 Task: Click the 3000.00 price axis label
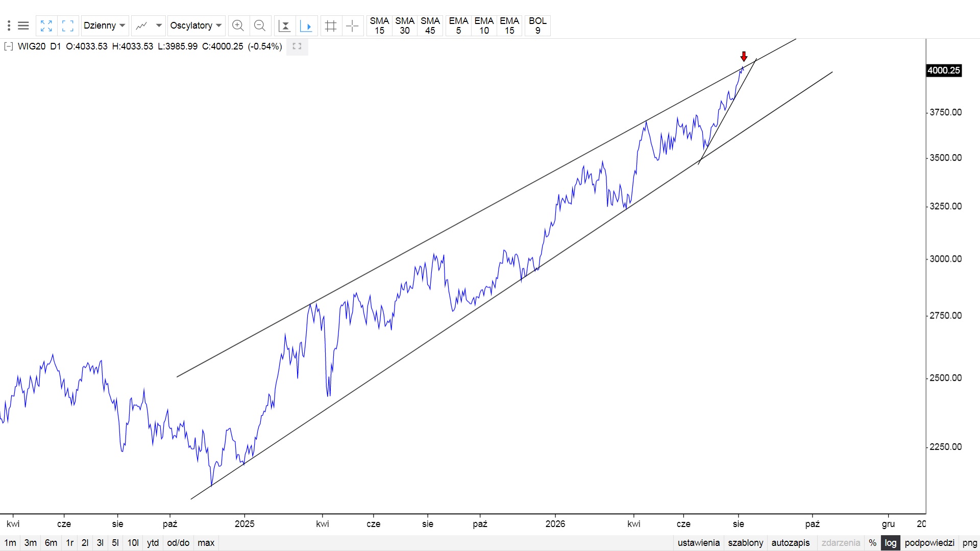(x=946, y=259)
